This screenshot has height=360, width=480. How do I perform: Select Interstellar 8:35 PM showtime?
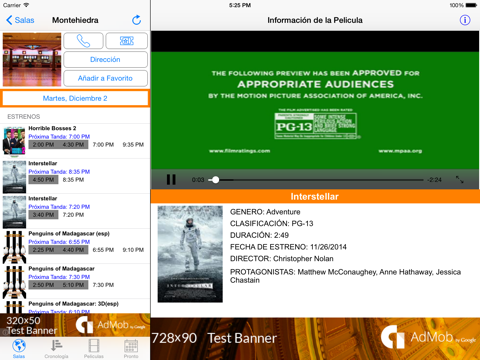73,180
